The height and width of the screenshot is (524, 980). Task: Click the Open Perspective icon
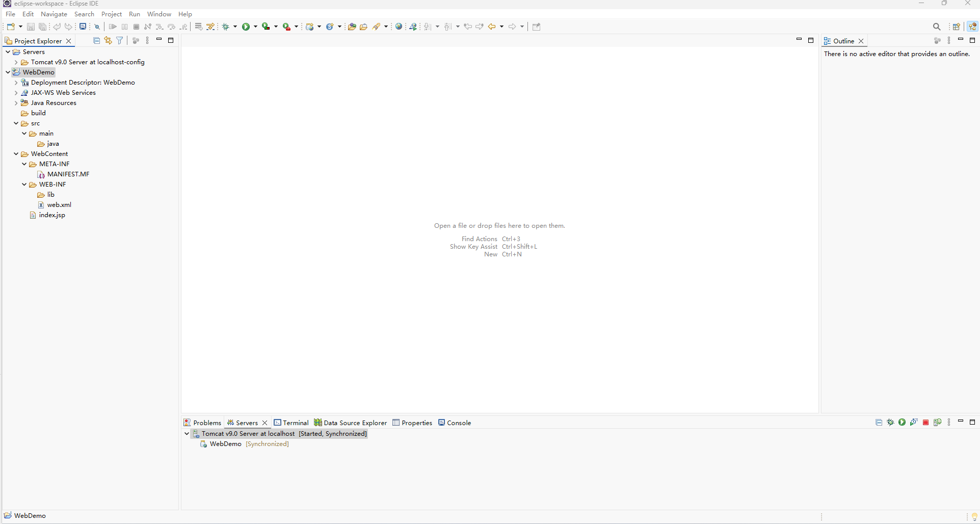957,27
